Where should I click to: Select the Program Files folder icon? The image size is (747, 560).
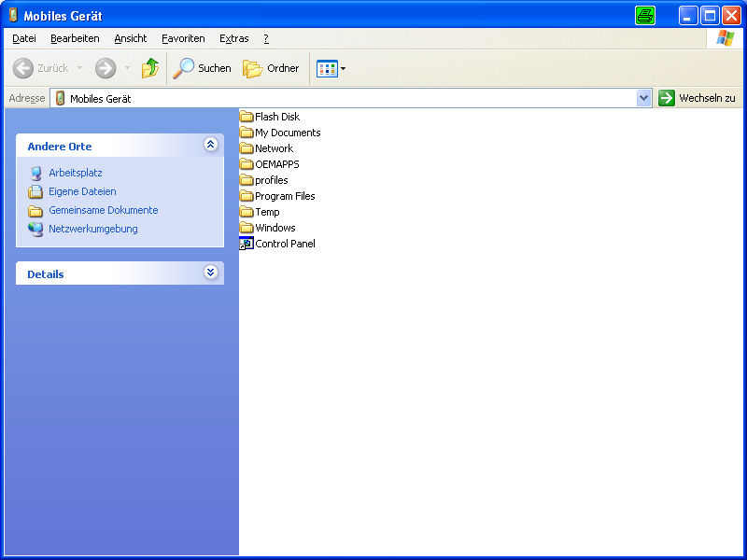247,196
